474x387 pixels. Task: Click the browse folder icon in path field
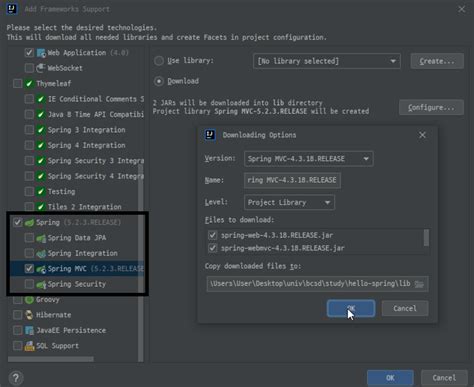pos(419,284)
